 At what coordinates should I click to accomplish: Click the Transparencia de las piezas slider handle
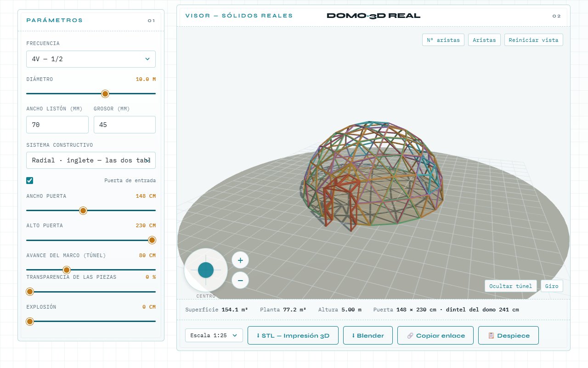(30, 292)
